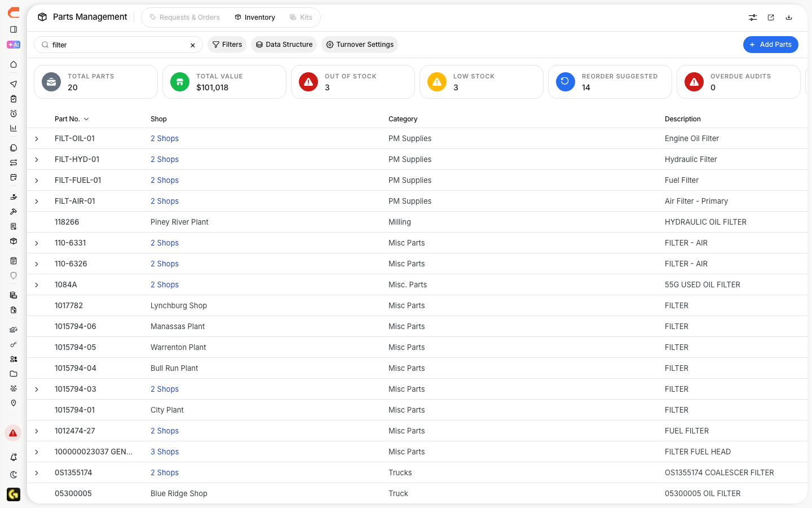Open 3 Shops link for 100000023037

[165, 452]
